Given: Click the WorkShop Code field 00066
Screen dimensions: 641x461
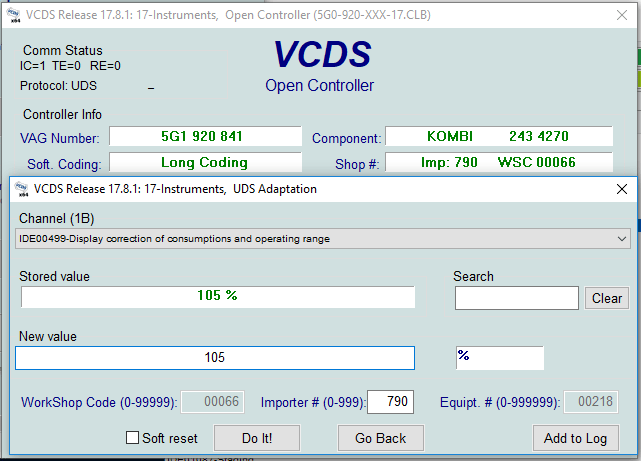Looking at the screenshot, I should click(213, 402).
